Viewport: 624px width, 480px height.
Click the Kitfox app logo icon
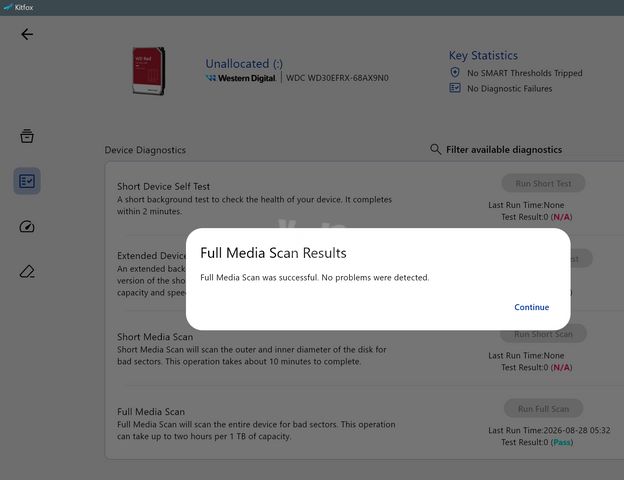pos(8,7)
